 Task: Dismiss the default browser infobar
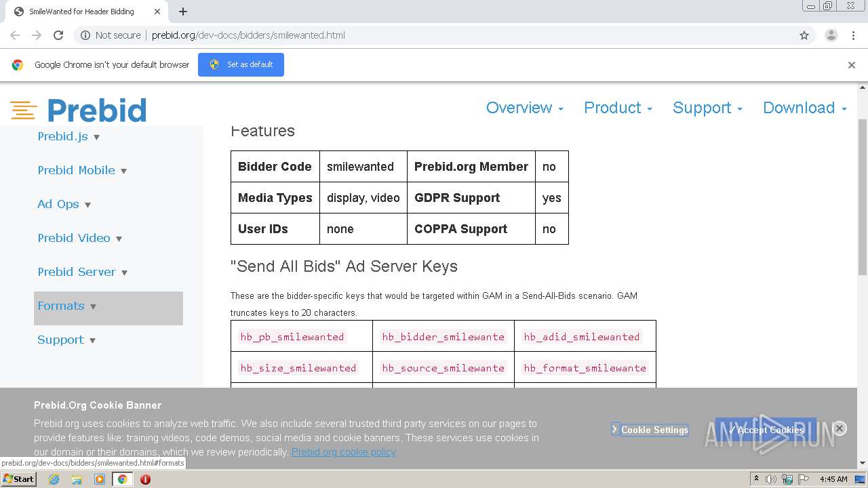pos(852,65)
